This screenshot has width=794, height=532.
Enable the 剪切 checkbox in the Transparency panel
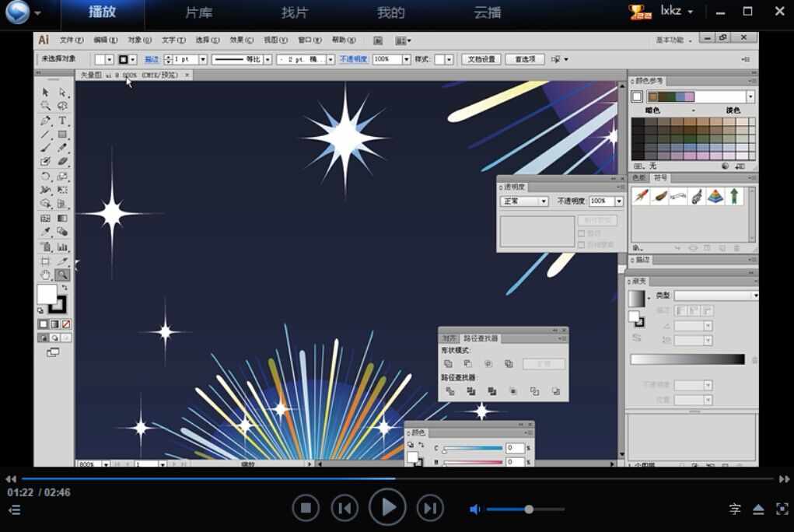[x=581, y=234]
